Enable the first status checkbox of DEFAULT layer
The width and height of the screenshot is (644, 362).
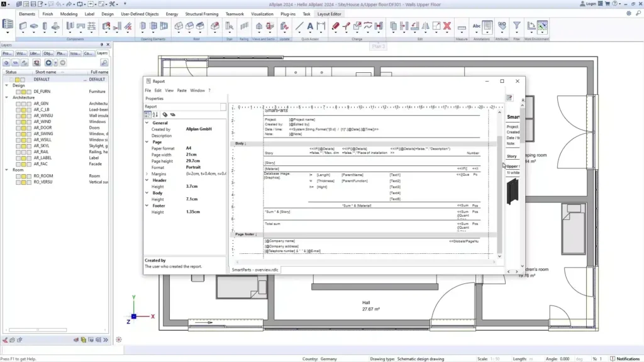click(x=11, y=79)
